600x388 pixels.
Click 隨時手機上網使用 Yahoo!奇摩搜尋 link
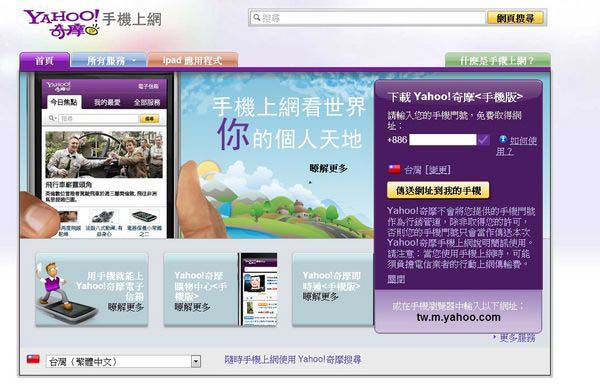293,359
